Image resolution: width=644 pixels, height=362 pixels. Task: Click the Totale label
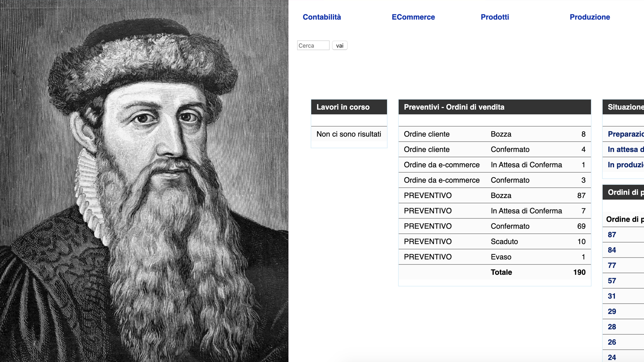[501, 272]
